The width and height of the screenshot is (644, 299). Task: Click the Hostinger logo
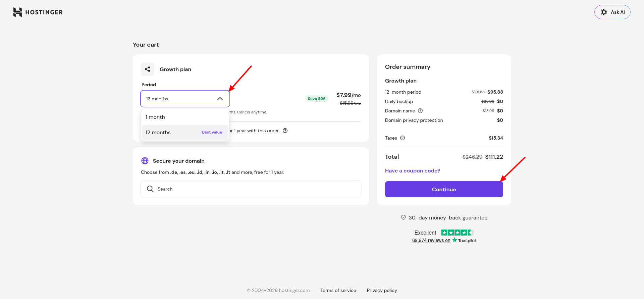click(38, 12)
